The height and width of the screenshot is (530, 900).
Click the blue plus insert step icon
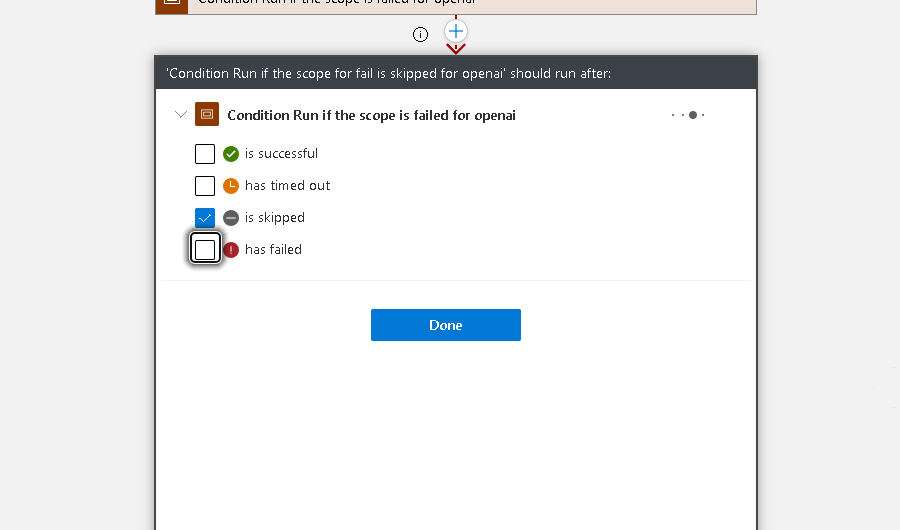[x=456, y=31]
